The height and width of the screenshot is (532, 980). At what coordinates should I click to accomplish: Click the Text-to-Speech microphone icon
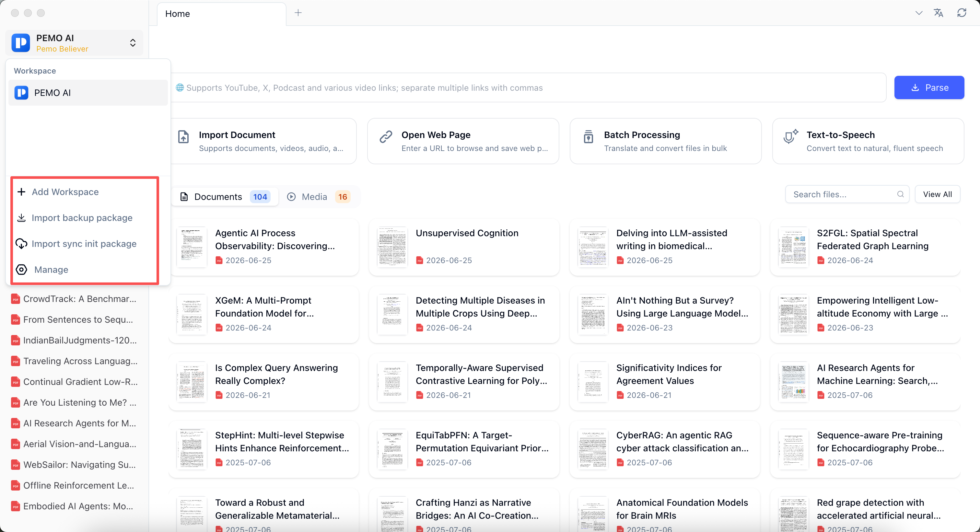[x=790, y=136]
